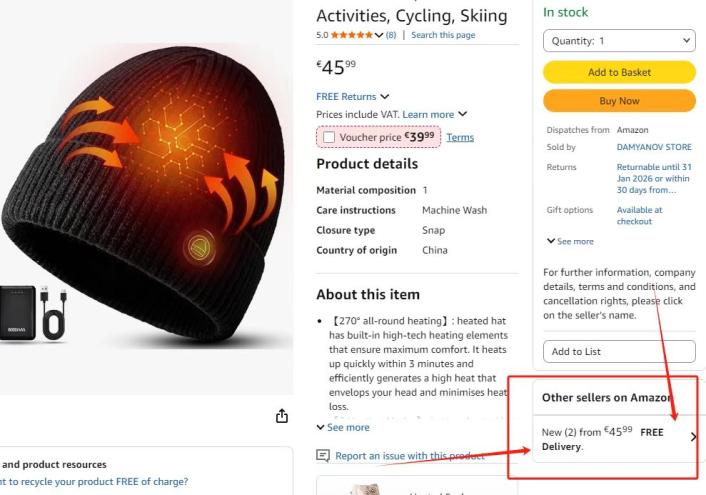Click the star rating icons
Image resolution: width=706 pixels, height=495 pixels.
point(350,35)
